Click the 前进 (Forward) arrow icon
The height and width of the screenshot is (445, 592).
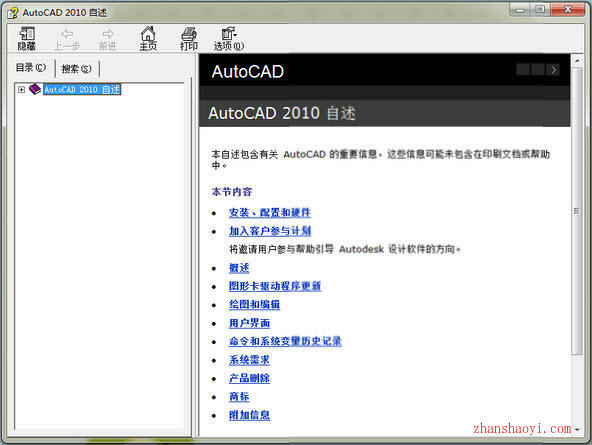pyautogui.click(x=108, y=34)
